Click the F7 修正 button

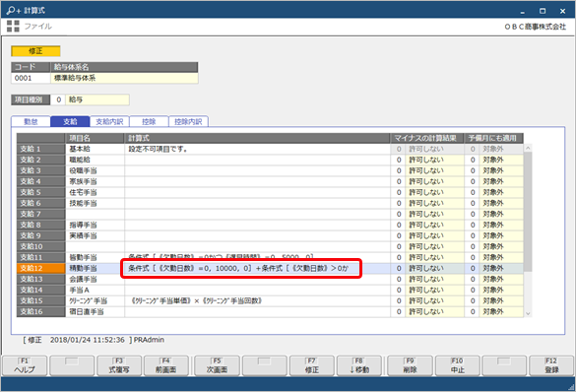pyautogui.click(x=312, y=365)
